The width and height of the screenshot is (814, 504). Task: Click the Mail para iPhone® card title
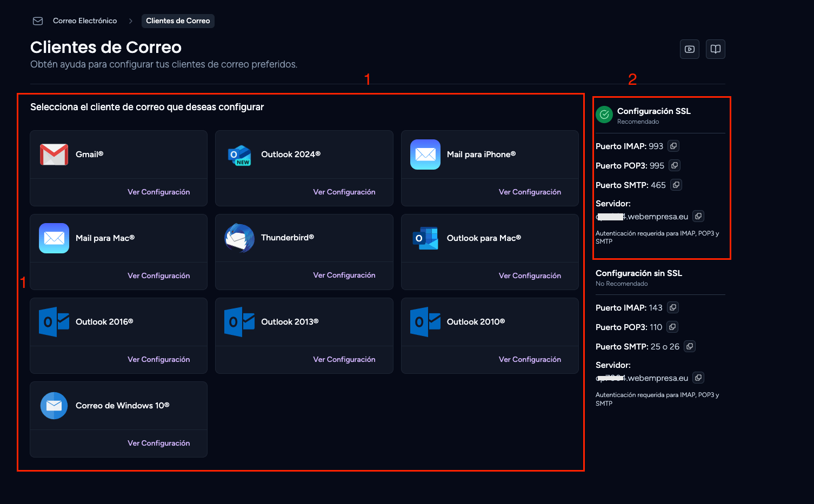pos(481,154)
